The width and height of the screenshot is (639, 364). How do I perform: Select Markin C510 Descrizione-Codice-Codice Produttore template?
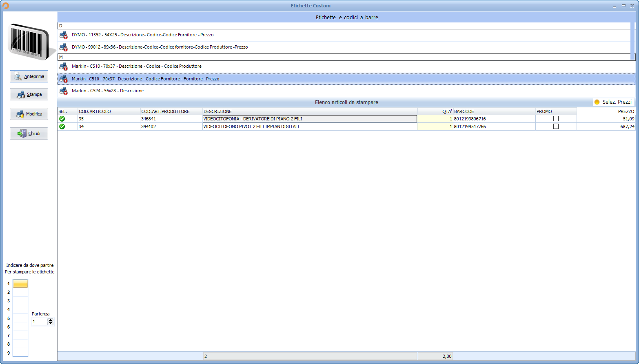137,66
